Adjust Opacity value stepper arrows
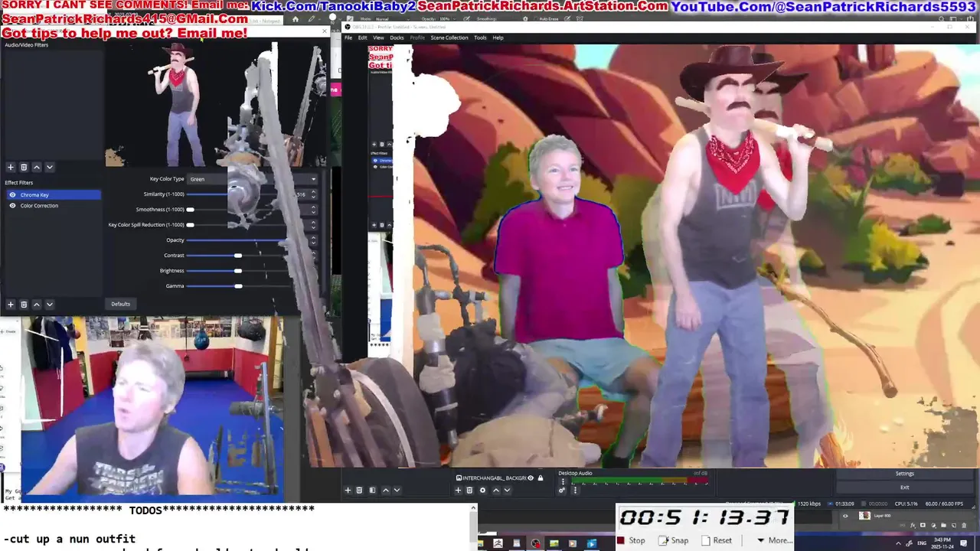Image resolution: width=980 pixels, height=551 pixels. [x=313, y=240]
